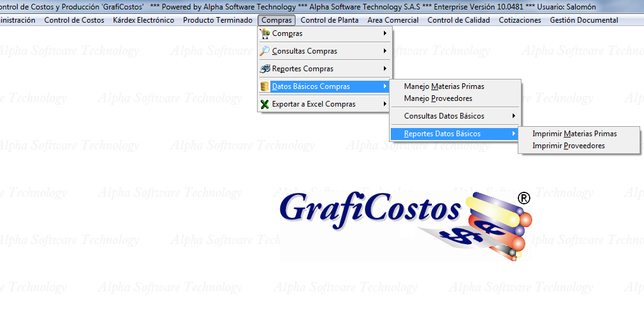Expand the Compras submenu arrow
The image size is (644, 316).
(385, 33)
